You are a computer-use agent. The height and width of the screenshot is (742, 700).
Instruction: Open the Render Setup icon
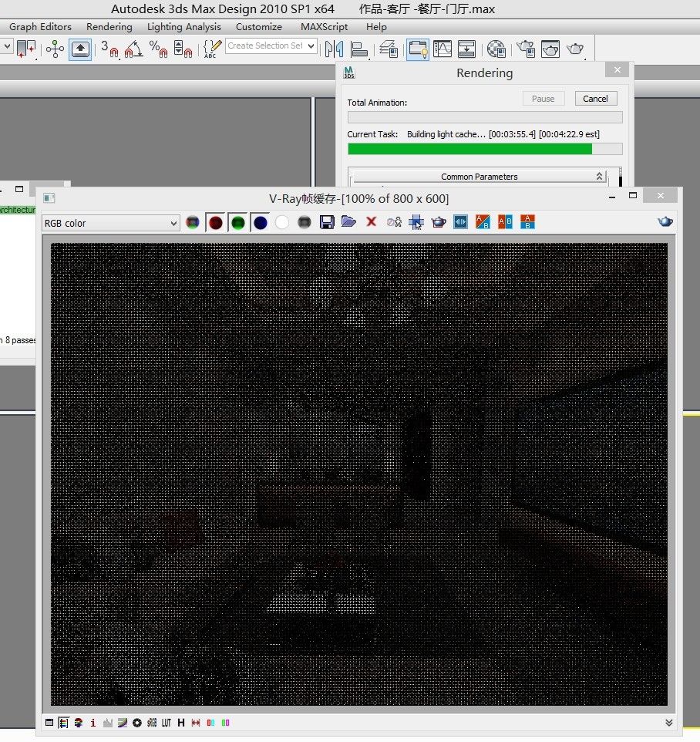coord(526,49)
